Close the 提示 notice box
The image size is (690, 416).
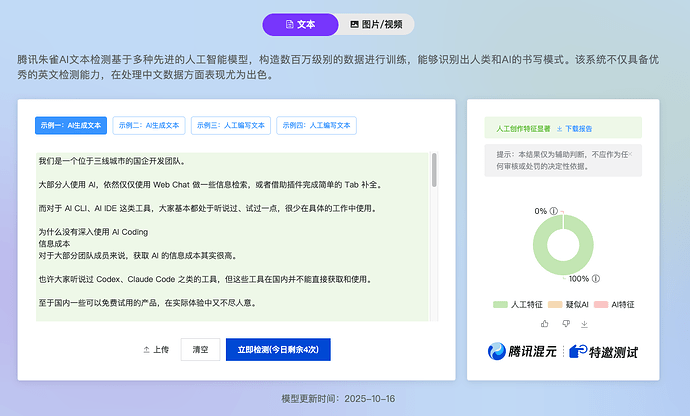point(631,154)
